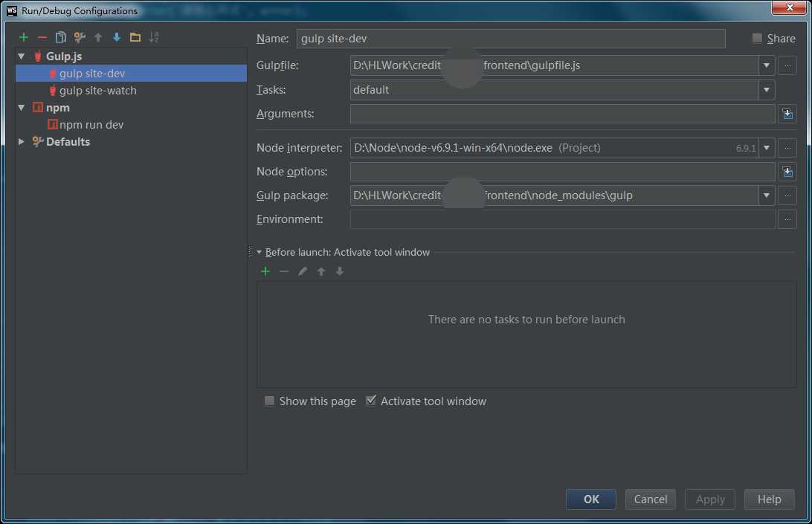Select the npm group icon
This screenshot has height=524, width=812.
click(x=38, y=107)
